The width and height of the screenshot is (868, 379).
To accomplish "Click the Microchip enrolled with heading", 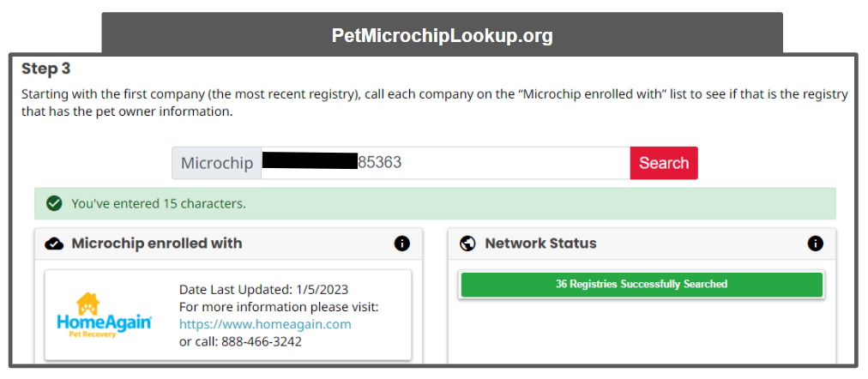I will 157,244.
